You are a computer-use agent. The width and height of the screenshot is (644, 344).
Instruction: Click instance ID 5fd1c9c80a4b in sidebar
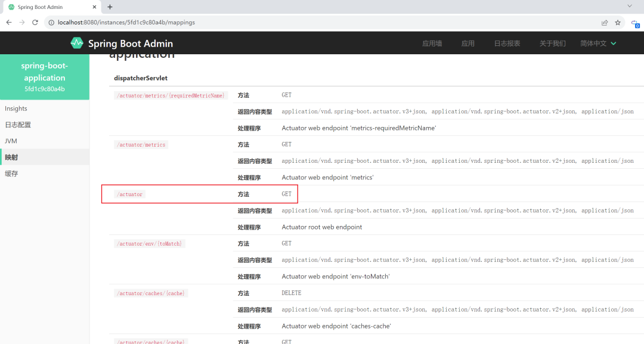[x=45, y=89]
